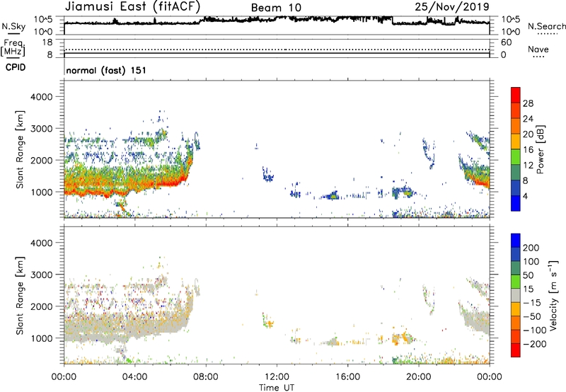
Task: Click the '20:00' time axis label
Action: click(418, 377)
